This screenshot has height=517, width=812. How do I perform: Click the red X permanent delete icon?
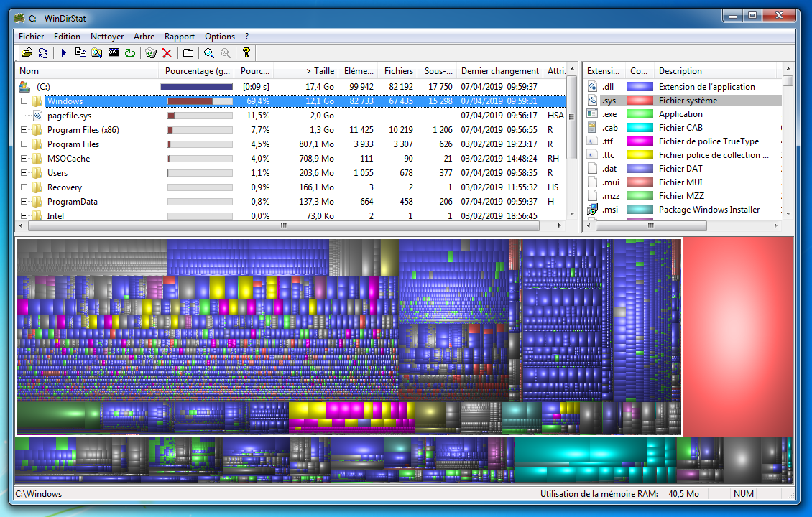(167, 53)
